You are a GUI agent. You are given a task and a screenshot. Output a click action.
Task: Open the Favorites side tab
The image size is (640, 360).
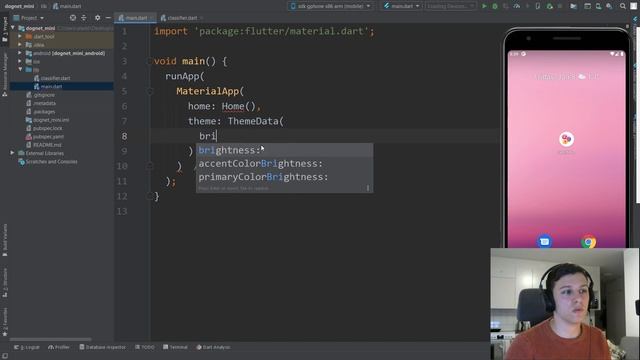click(x=4, y=322)
